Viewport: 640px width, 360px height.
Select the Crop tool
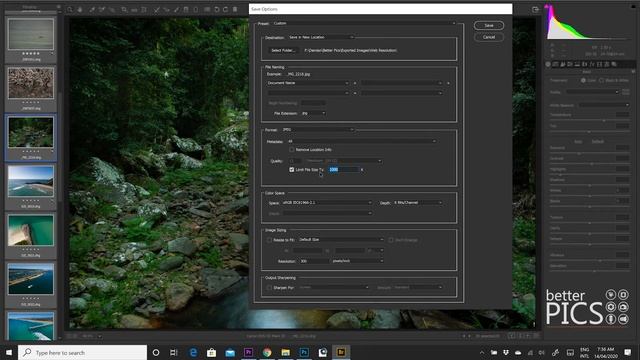[124, 9]
